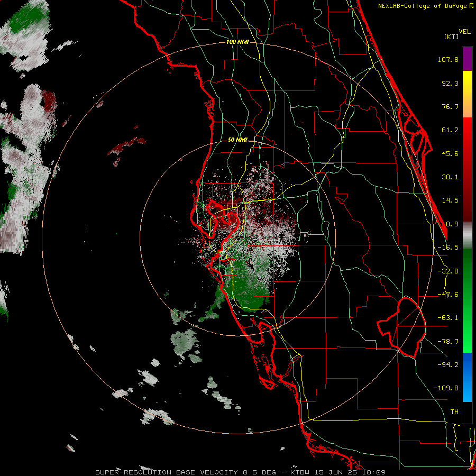
Task: Click the -63.1 scale value
Action: (x=448, y=318)
